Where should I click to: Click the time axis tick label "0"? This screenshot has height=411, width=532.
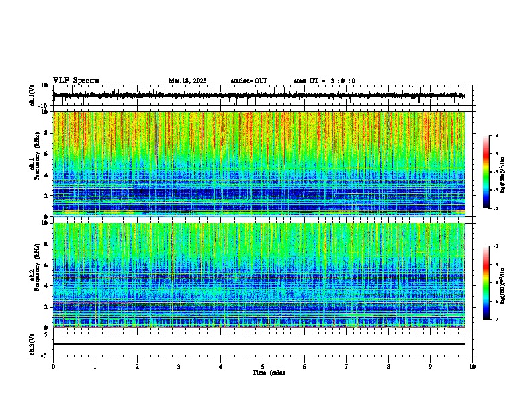(x=53, y=367)
